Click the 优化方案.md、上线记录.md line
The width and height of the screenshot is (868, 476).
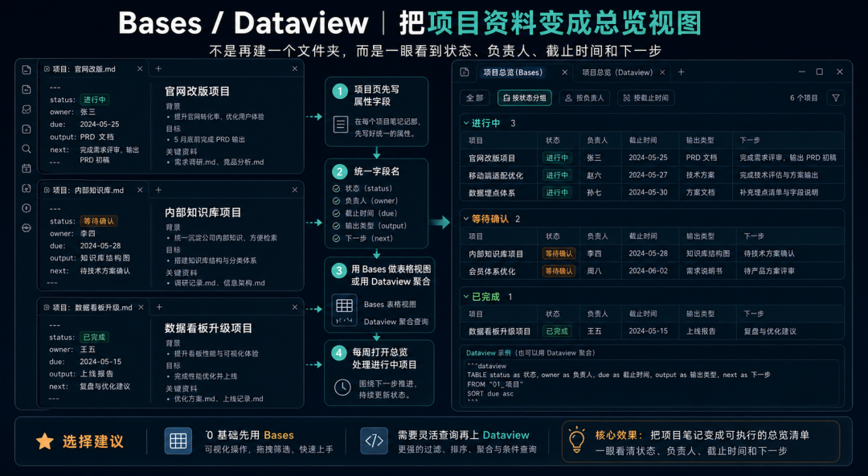(x=219, y=399)
